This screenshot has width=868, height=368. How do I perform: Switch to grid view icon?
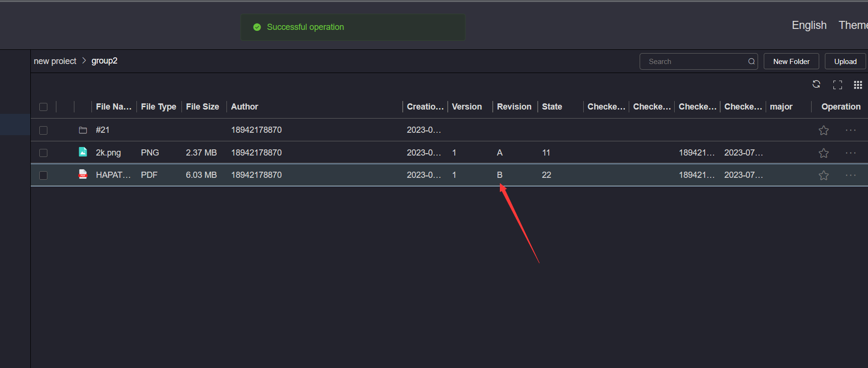point(858,85)
